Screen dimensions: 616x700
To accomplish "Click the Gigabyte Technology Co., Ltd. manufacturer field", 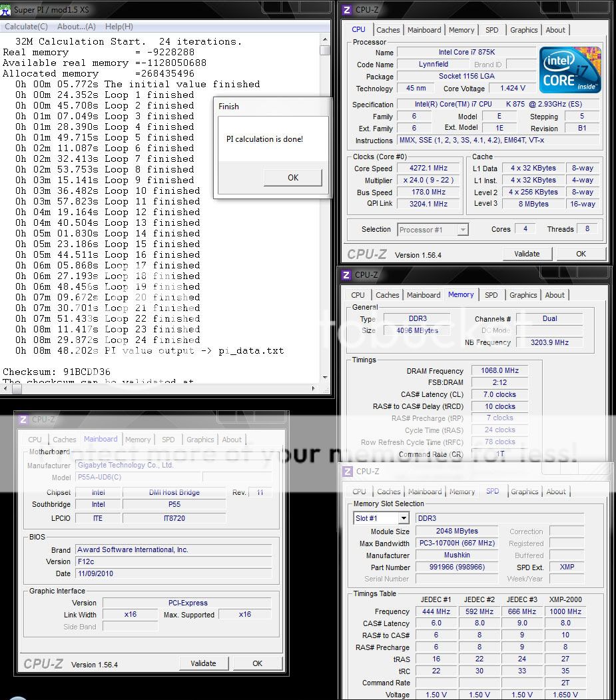I will coord(173,465).
